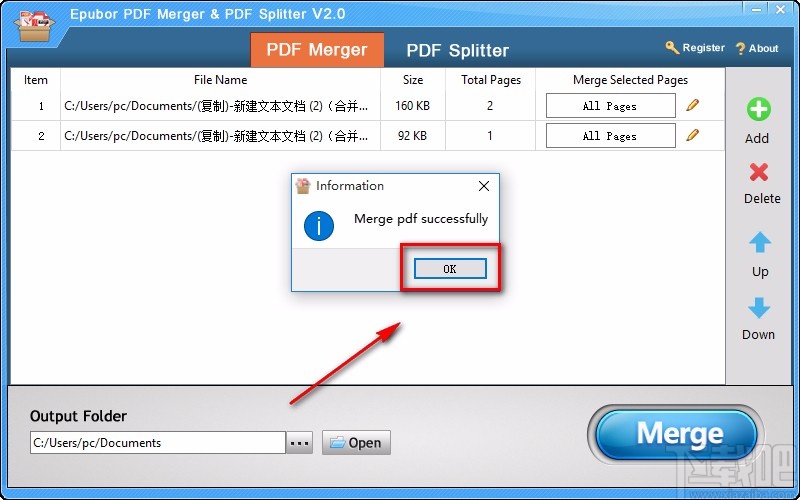Viewport: 800px width, 500px height.
Task: Open the output folder with Open button
Action: pyautogui.click(x=356, y=442)
